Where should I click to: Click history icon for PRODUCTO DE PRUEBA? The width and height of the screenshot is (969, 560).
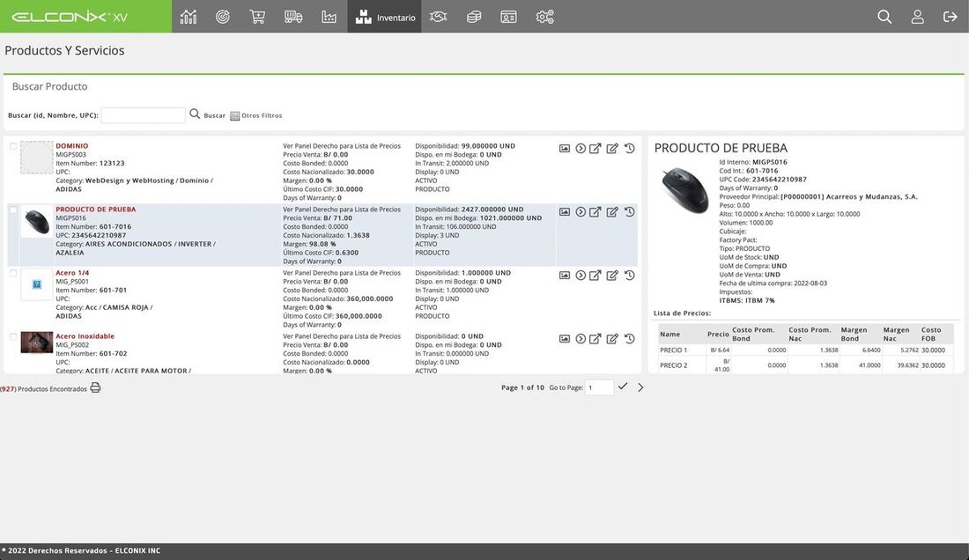629,212
